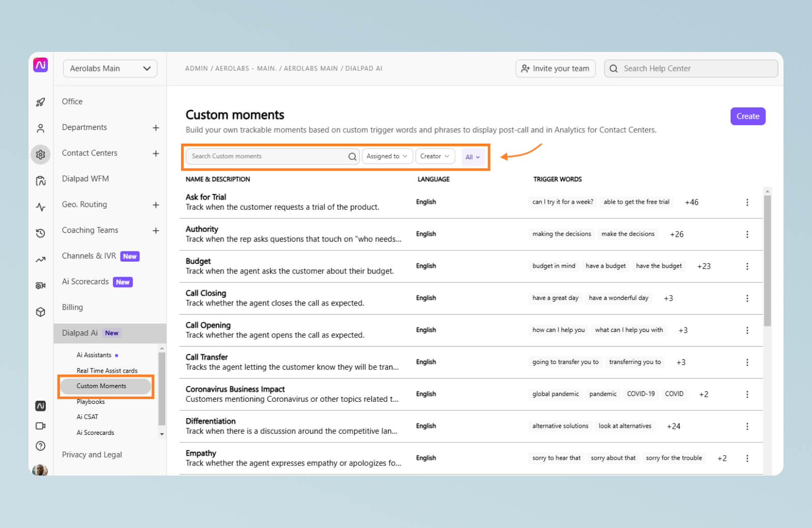The height and width of the screenshot is (528, 812).
Task: Open Real Time Assist cards
Action: click(x=107, y=371)
